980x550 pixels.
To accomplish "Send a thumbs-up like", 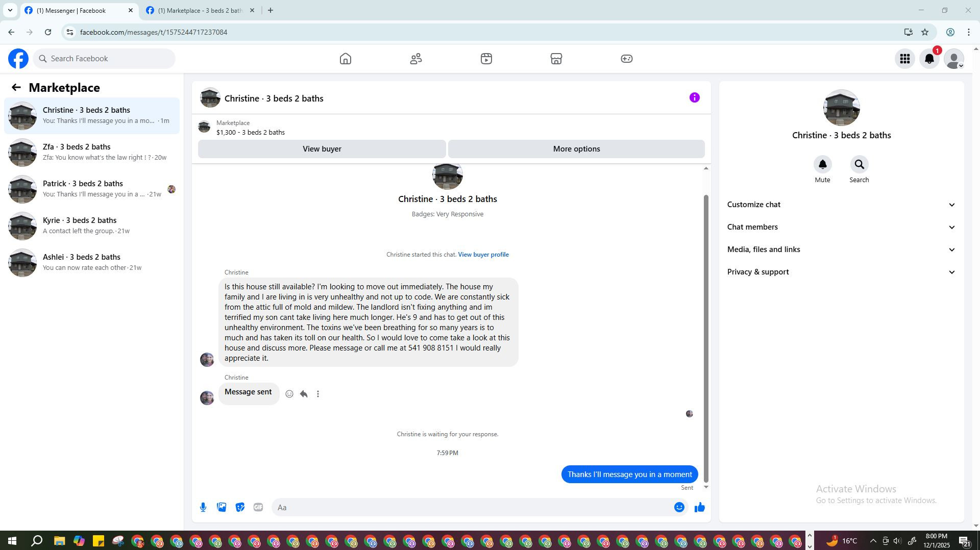I will pos(700,507).
